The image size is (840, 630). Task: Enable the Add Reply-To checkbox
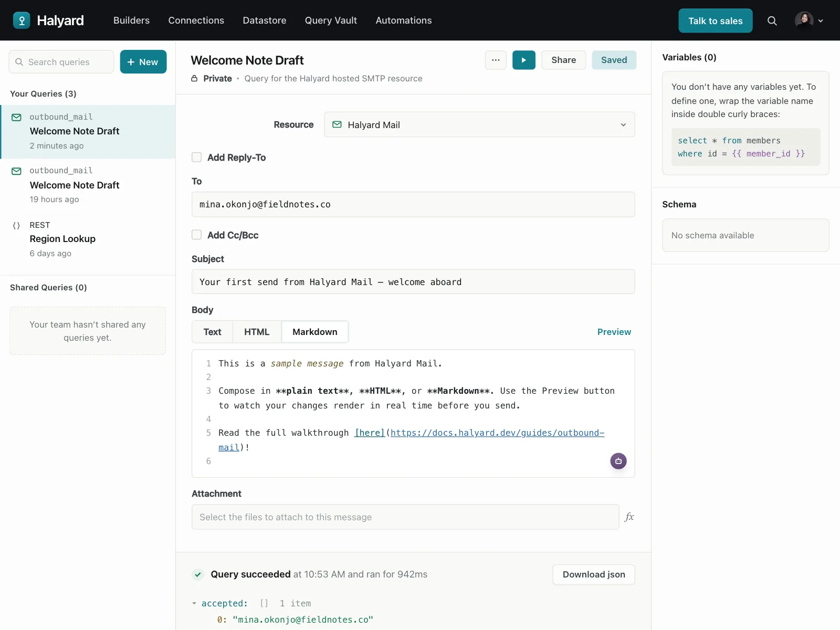[197, 157]
